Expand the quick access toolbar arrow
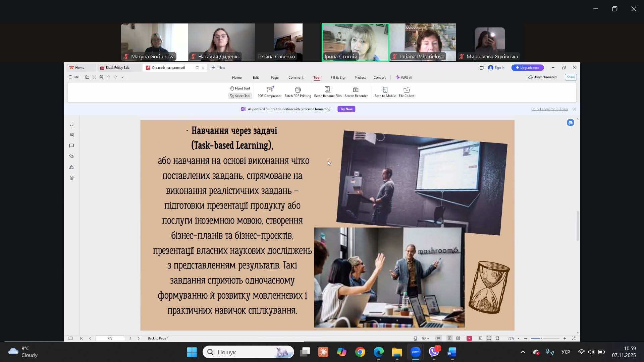This screenshot has height=362, width=644. tap(122, 77)
